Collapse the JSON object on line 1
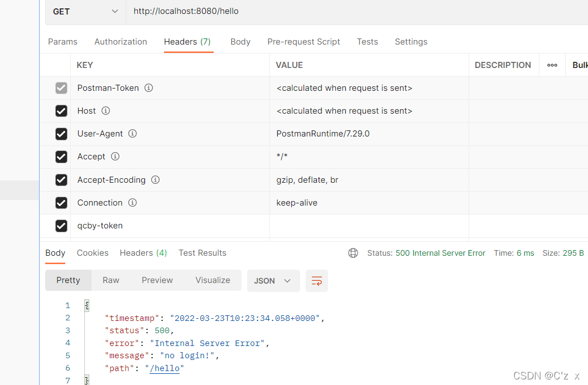 tap(86, 305)
